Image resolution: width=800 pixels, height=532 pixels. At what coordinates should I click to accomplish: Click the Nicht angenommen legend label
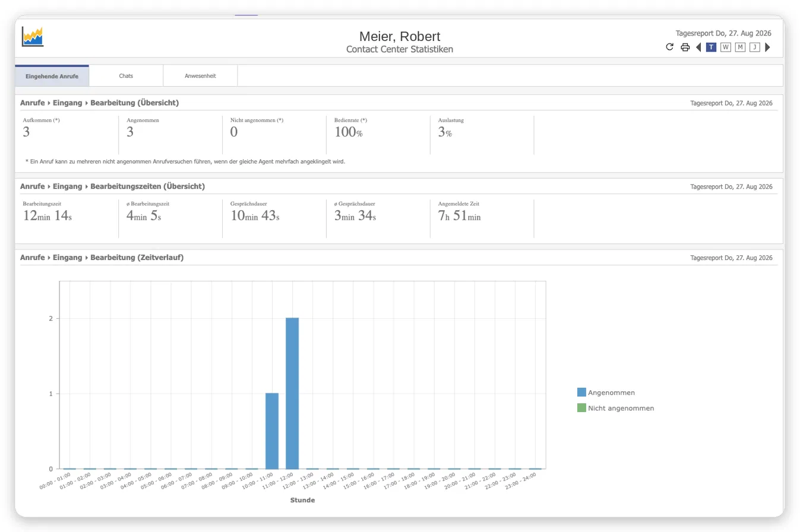coord(621,408)
